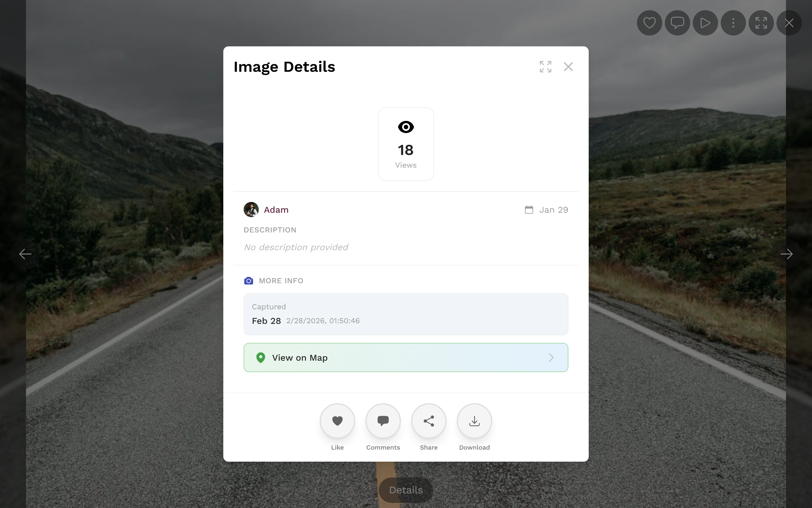812x508 pixels.
Task: Select the 18 views count
Action: pos(406,150)
